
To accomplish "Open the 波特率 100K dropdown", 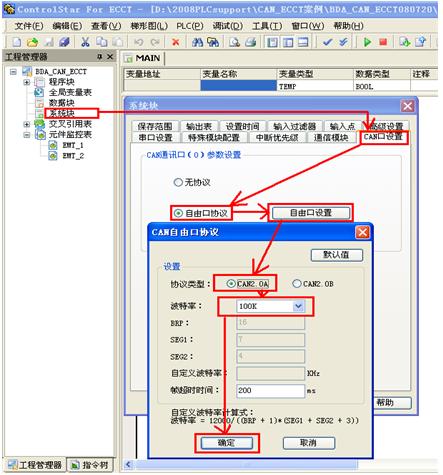I will [298, 306].
